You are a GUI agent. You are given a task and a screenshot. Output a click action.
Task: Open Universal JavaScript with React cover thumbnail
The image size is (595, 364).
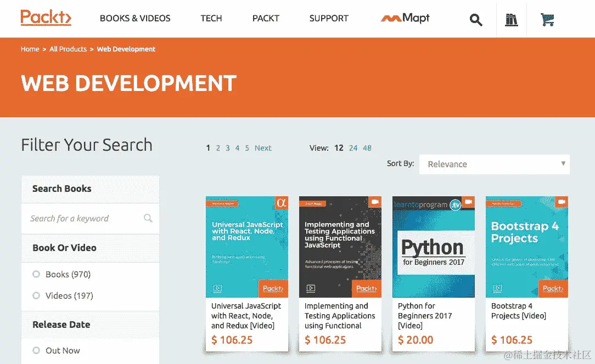point(247,247)
